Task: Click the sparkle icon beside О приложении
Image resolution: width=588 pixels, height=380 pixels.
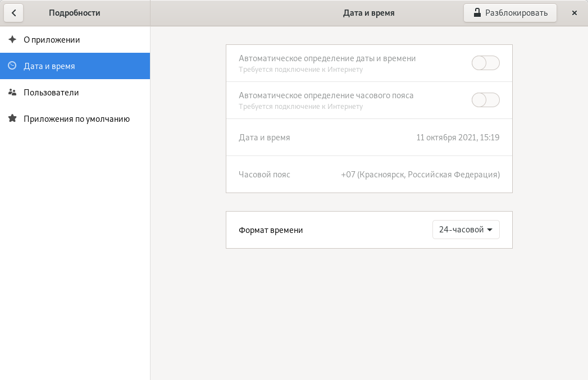Action: [x=12, y=40]
